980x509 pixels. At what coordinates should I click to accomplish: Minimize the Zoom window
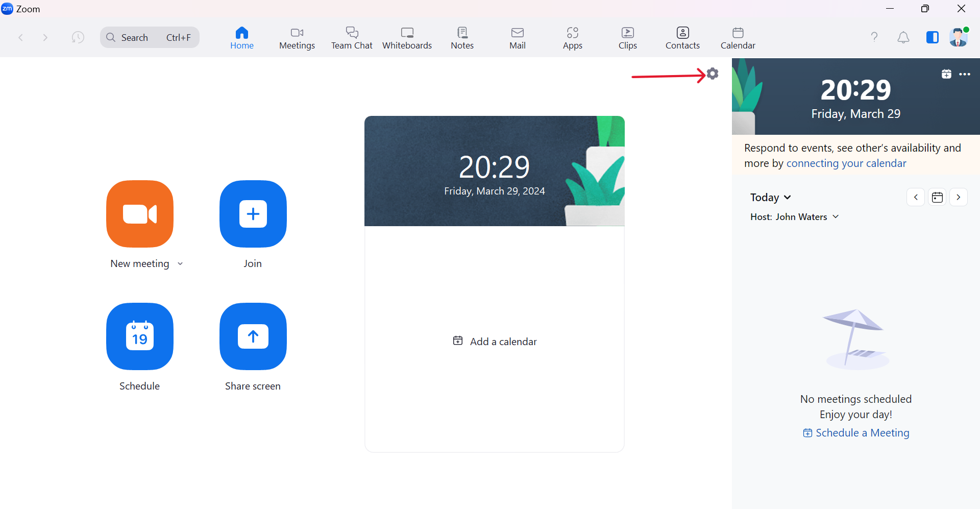[890, 9]
